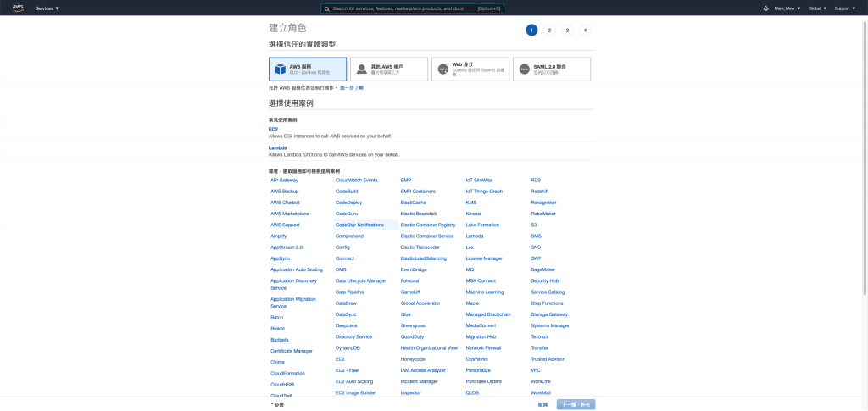Image resolution: width=868 pixels, height=411 pixels.
Task: Select Data Lifecycle Manager service
Action: point(361,281)
